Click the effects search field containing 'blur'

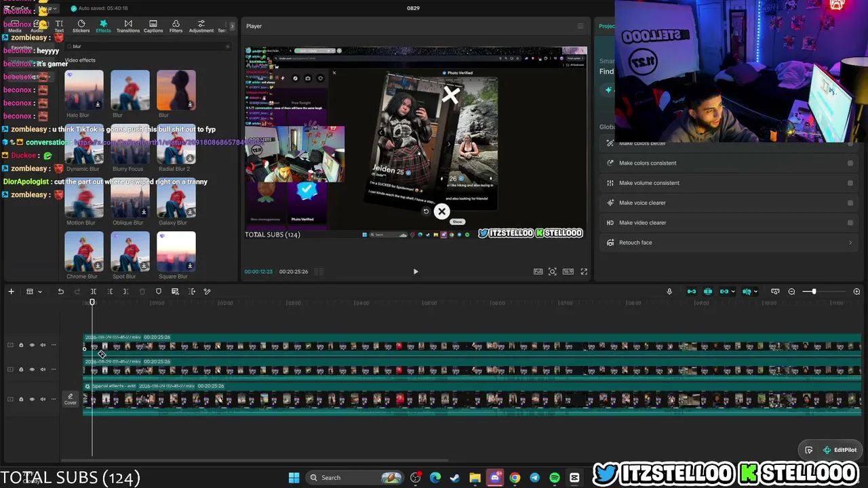[x=148, y=47]
